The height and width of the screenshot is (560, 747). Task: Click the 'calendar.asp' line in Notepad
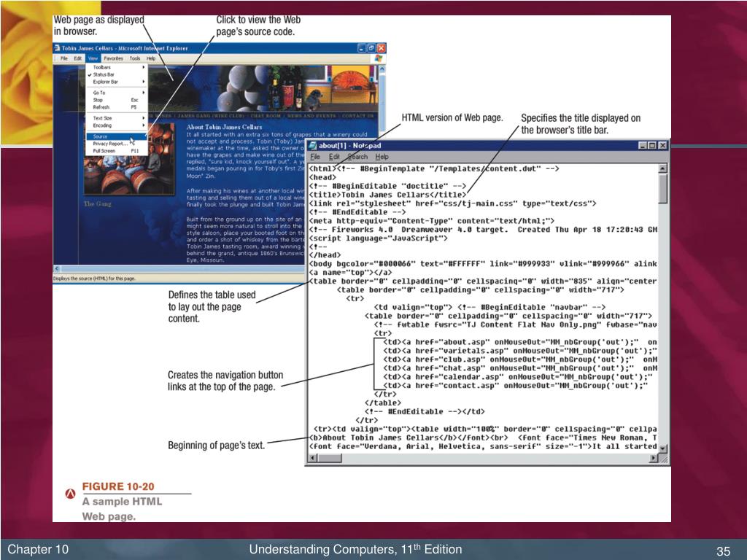519,377
